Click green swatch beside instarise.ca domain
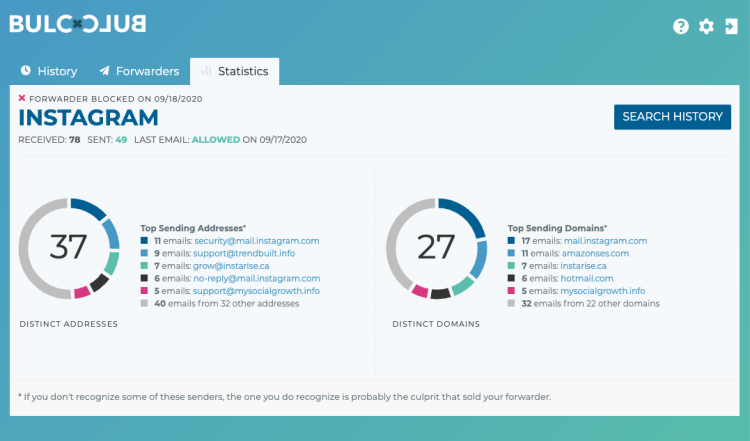Image resolution: width=750 pixels, height=441 pixels. click(x=511, y=265)
